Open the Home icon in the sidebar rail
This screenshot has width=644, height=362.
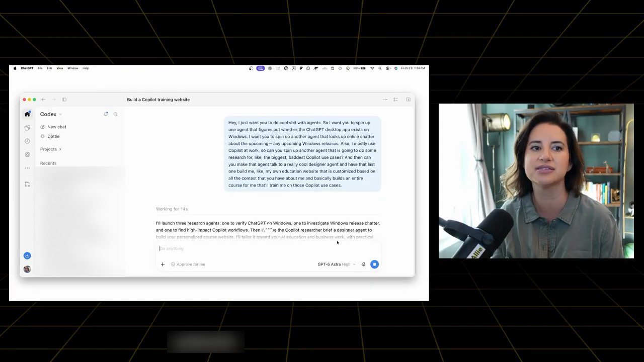27,114
